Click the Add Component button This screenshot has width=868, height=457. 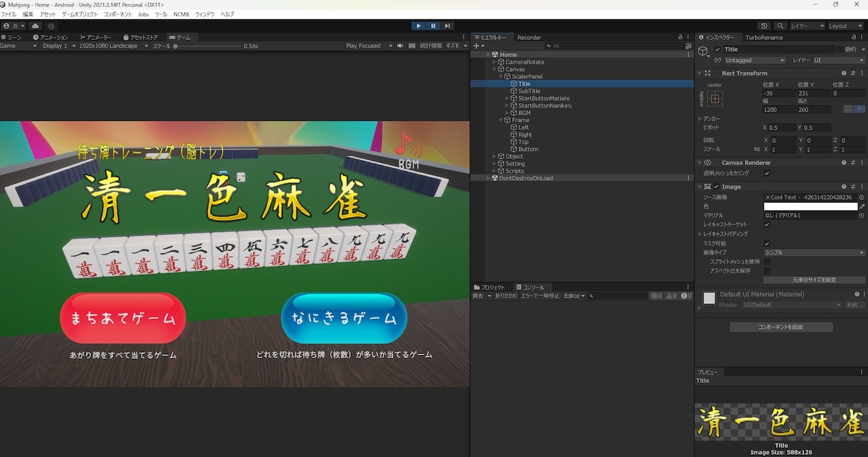pos(781,327)
